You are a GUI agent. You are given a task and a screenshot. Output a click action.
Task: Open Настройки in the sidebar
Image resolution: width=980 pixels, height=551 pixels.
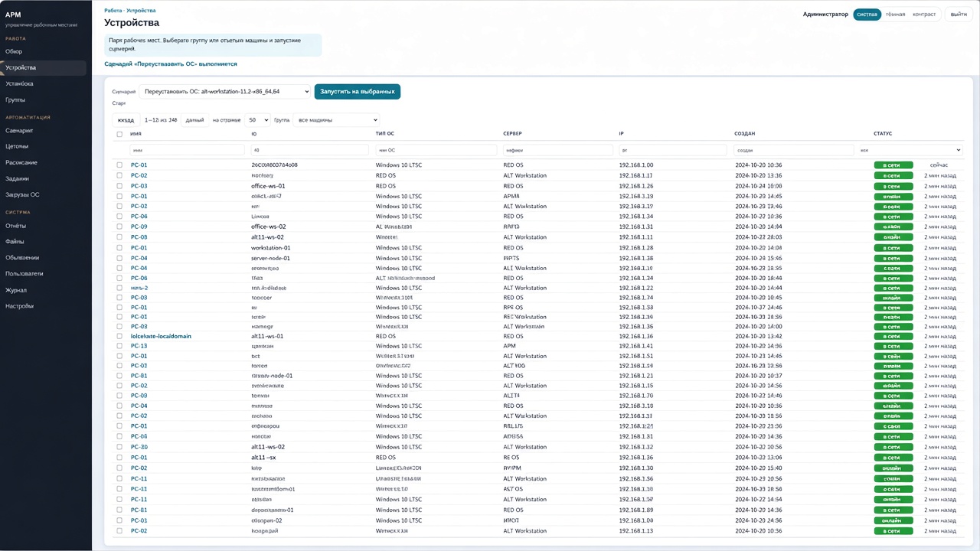(19, 306)
